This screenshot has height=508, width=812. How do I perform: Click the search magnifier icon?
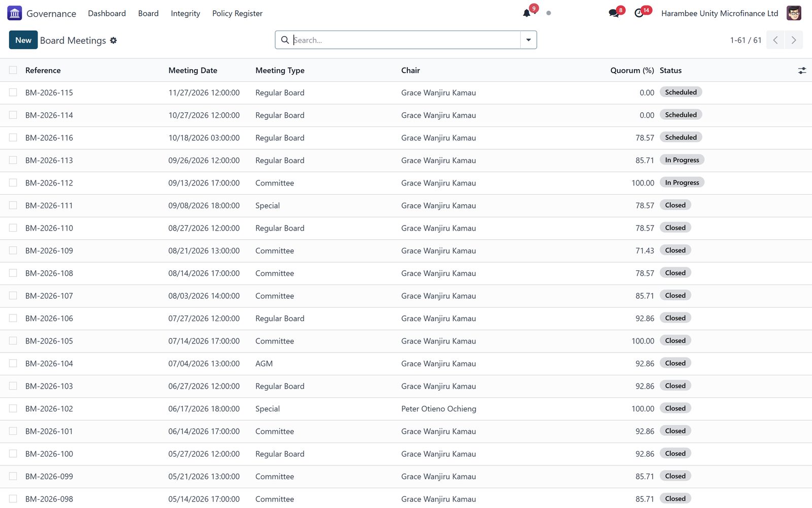pyautogui.click(x=285, y=40)
